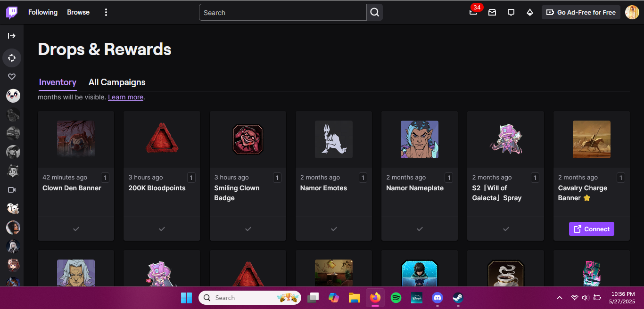
Task: Toggle claim checkmark under Namor Emotes
Action: [333, 229]
